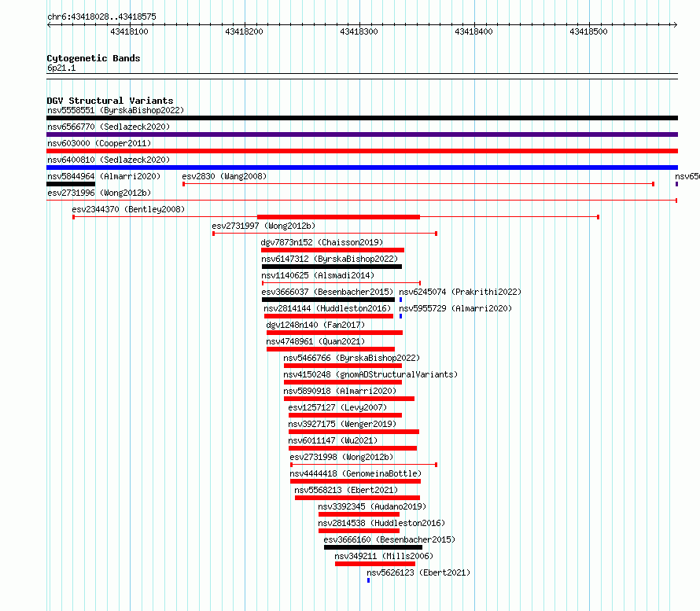Screen dimensions: 700x611
Task: Open the esv1257127 (Levy2007) label
Action: [x=337, y=407]
